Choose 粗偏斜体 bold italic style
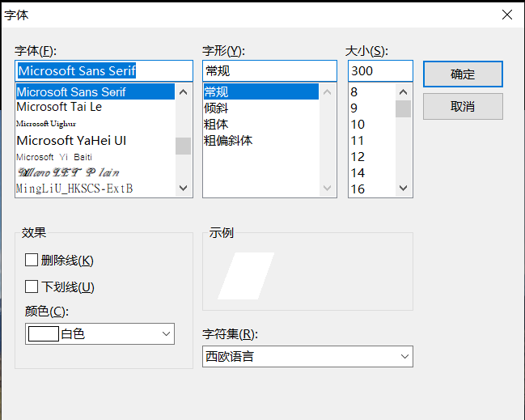The image size is (525, 420). pos(260,140)
